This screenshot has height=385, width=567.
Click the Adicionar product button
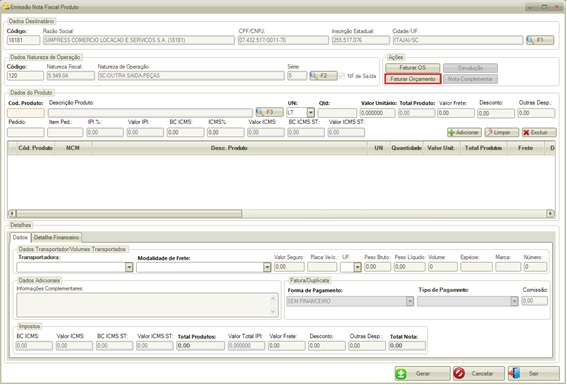point(464,132)
